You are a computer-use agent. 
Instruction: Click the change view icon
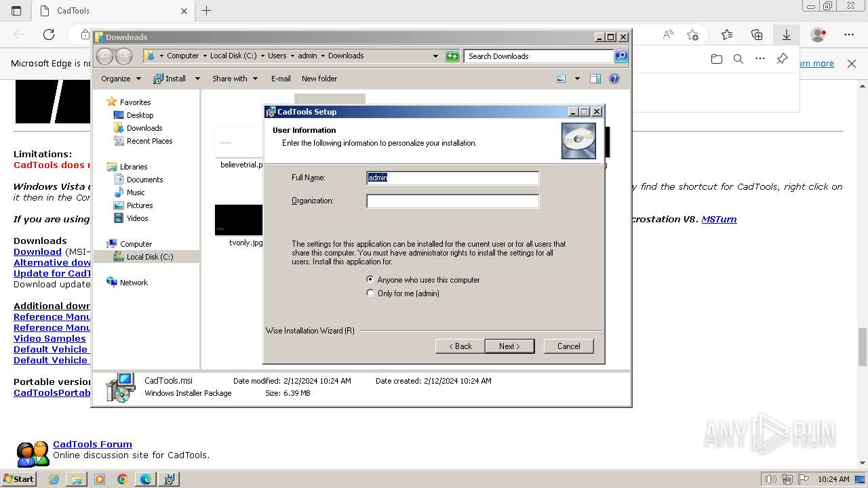click(561, 79)
